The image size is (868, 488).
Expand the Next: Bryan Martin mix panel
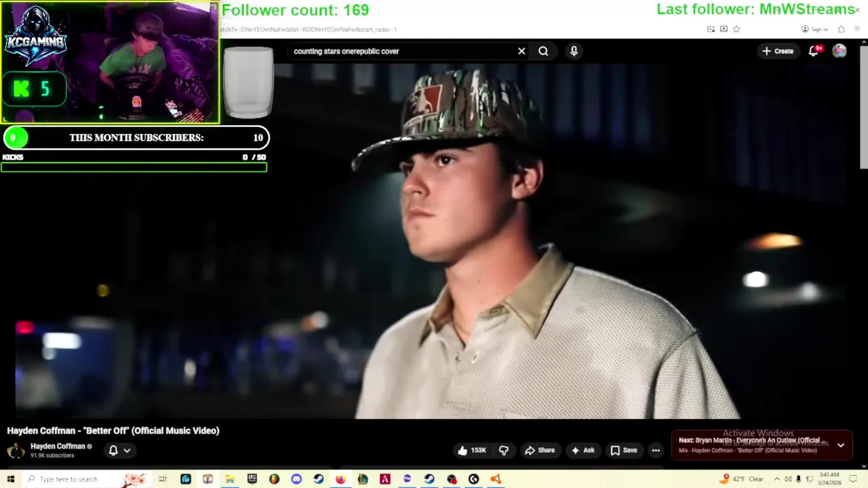840,445
